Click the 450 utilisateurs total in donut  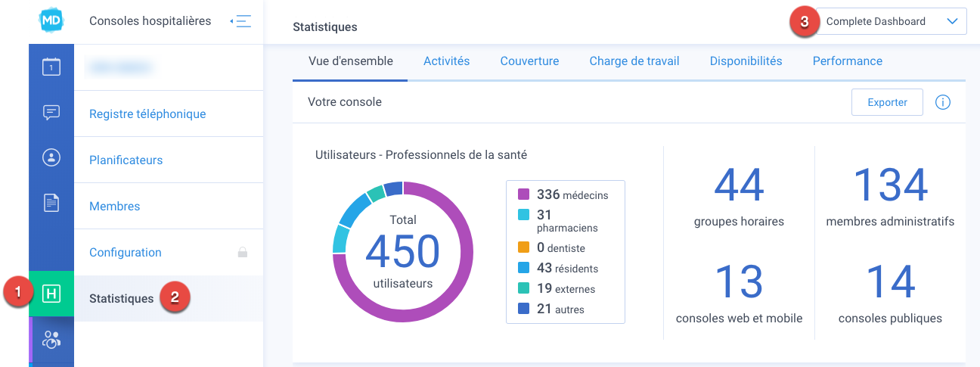click(402, 252)
